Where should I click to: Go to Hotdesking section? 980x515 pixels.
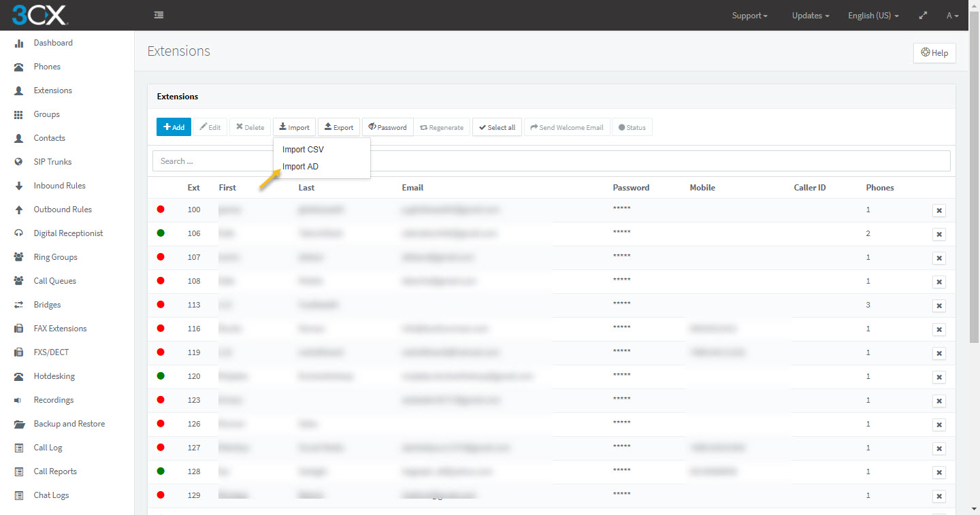[x=54, y=376]
